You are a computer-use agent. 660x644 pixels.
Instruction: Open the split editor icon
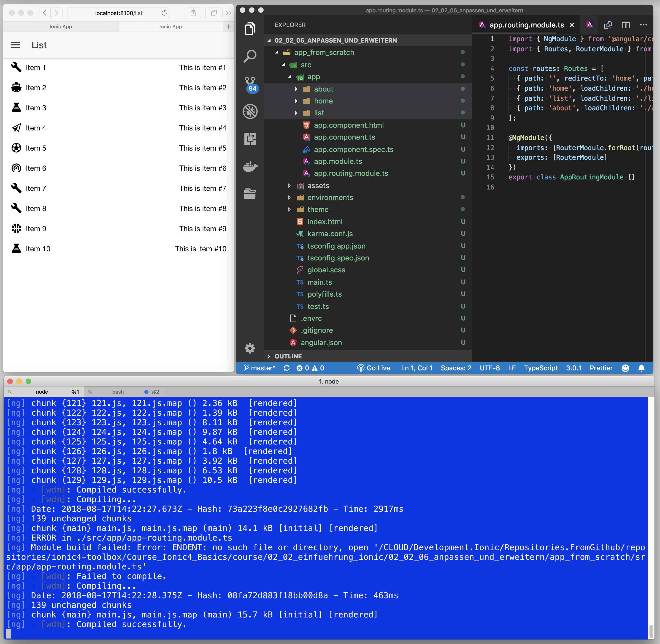point(626,25)
